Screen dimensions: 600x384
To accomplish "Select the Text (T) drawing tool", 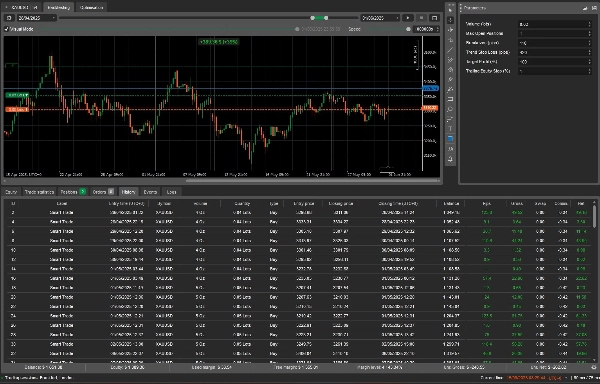I will [450, 129].
